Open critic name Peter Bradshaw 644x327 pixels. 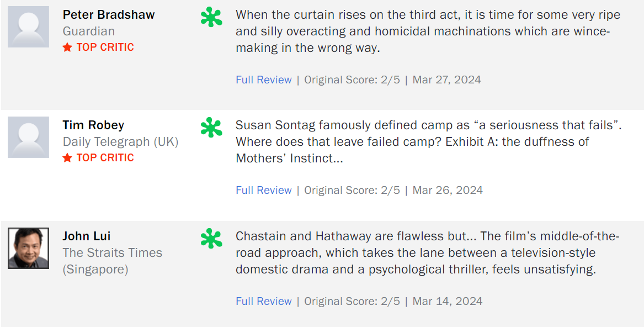tap(109, 15)
